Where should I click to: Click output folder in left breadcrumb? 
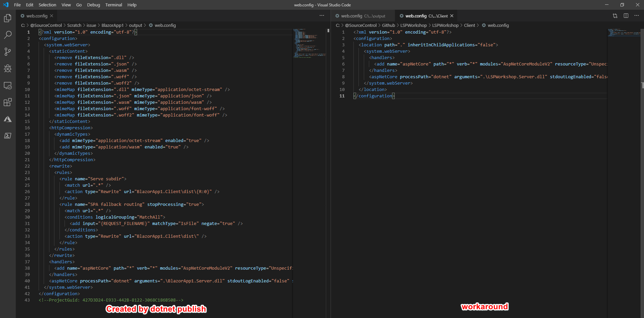point(136,25)
